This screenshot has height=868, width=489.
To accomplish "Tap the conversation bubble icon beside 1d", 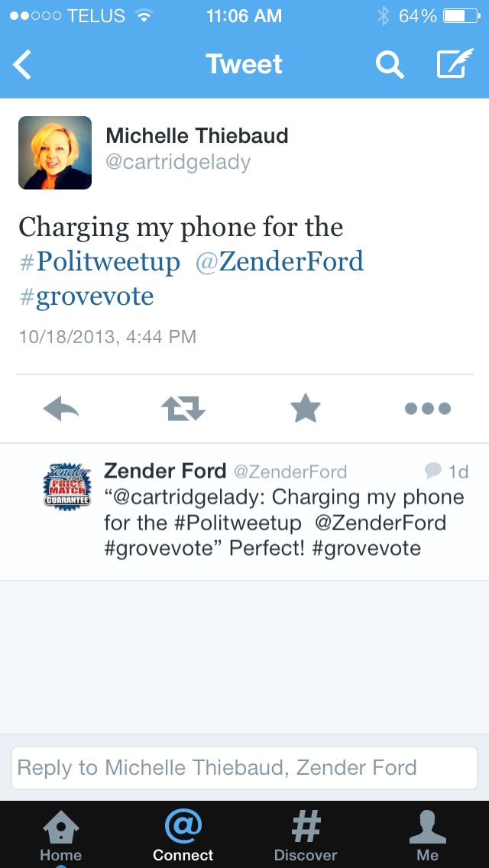I will [433, 471].
